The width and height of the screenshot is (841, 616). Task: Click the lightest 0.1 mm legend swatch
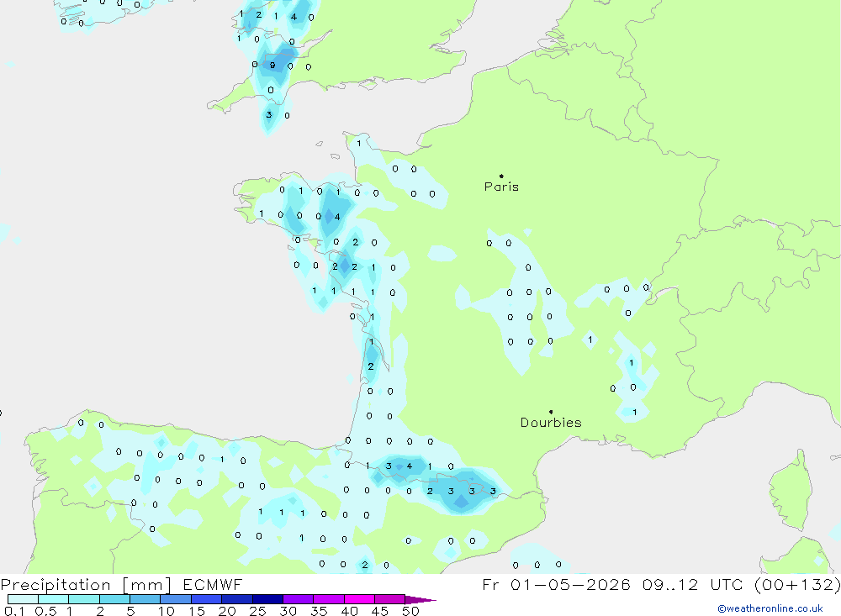click(x=23, y=599)
